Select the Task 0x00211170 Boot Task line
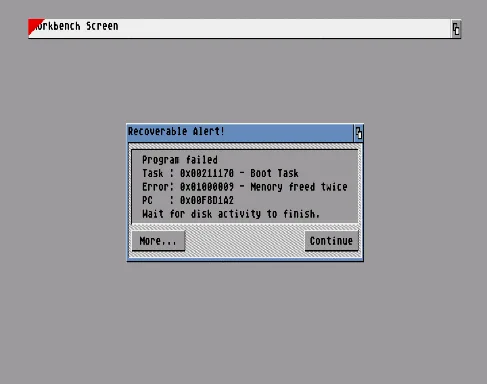487x384 pixels. pos(220,173)
